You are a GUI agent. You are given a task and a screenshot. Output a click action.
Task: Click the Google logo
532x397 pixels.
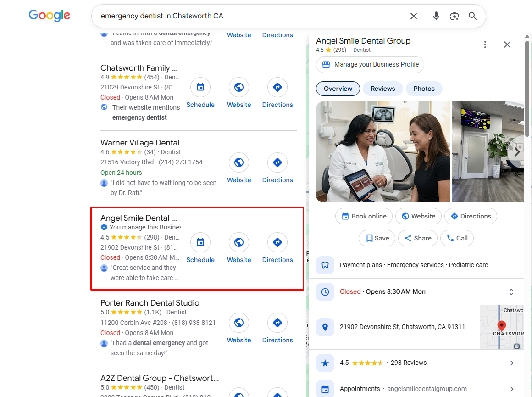click(49, 15)
